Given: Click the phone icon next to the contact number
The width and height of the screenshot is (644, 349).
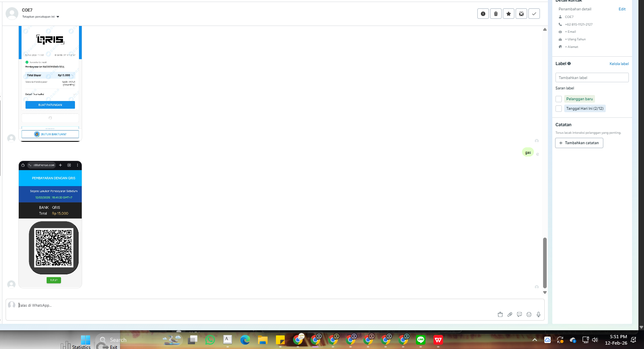Looking at the screenshot, I should pos(560,24).
